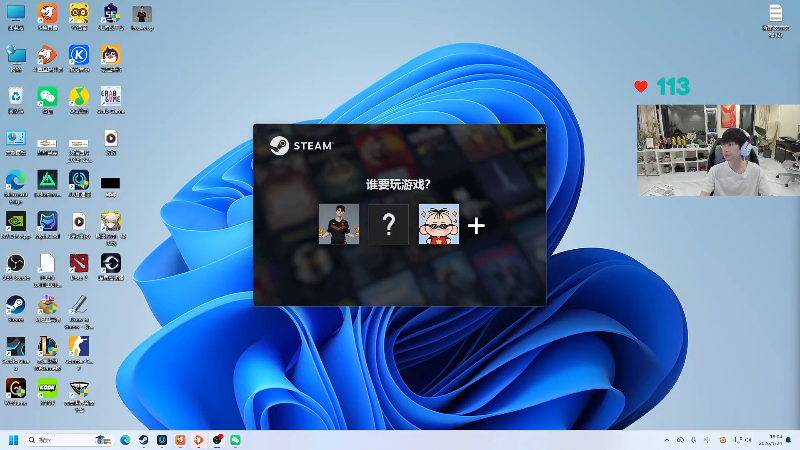800x450 pixels.
Task: Click the taskbar search box
Action: [68, 440]
